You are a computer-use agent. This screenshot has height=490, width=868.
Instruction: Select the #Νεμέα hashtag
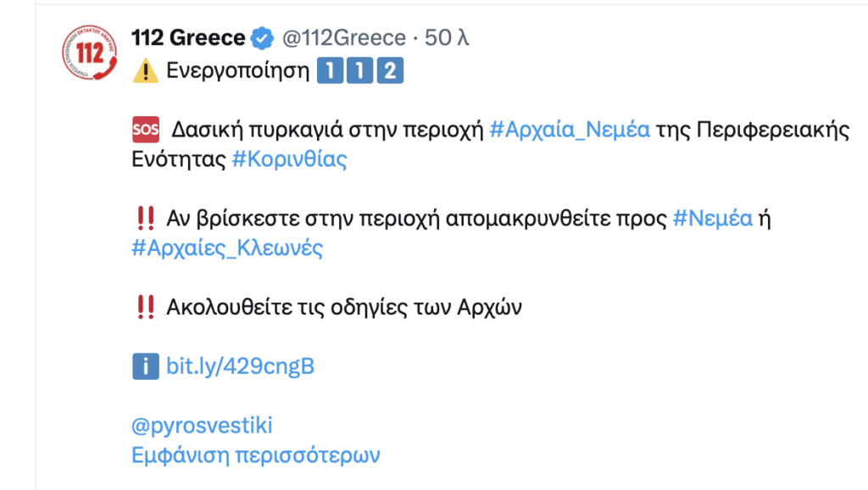(x=712, y=219)
